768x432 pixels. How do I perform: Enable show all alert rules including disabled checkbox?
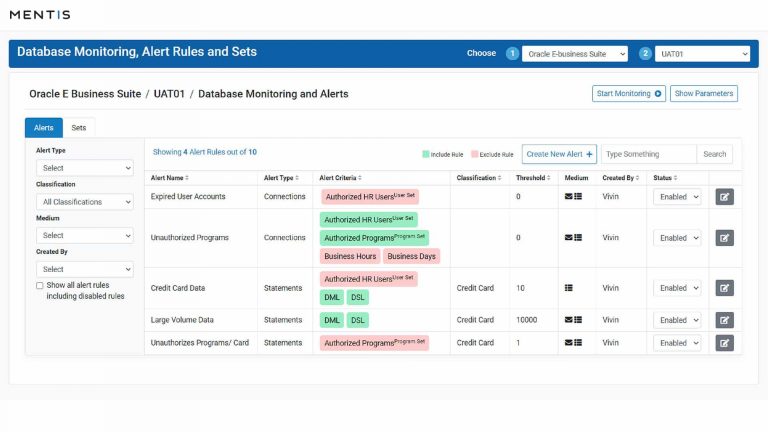click(x=40, y=285)
